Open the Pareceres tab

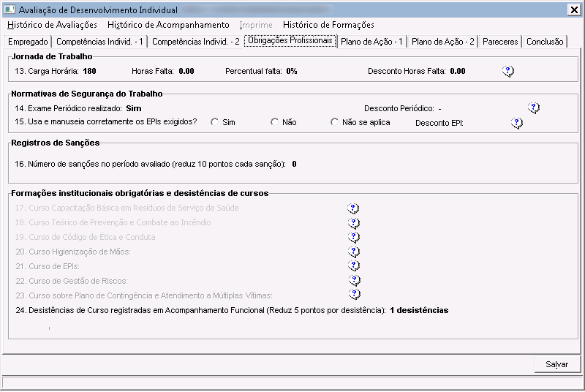(500, 42)
